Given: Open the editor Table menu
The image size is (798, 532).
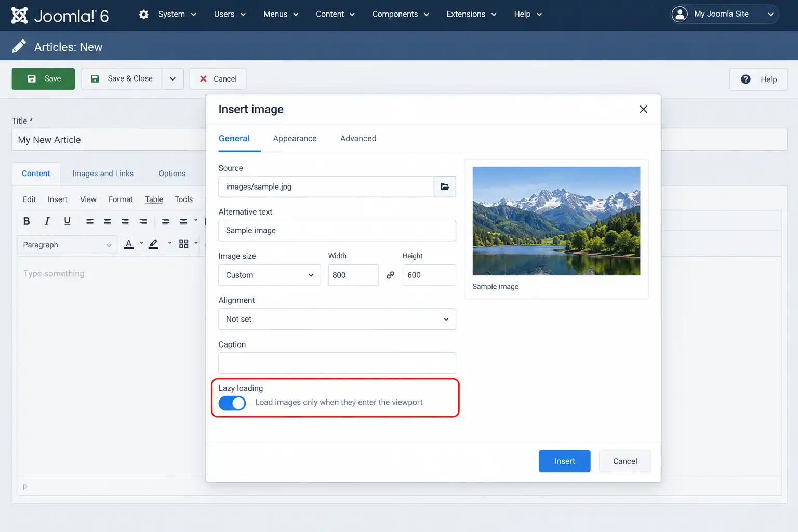Looking at the screenshot, I should click(x=154, y=199).
